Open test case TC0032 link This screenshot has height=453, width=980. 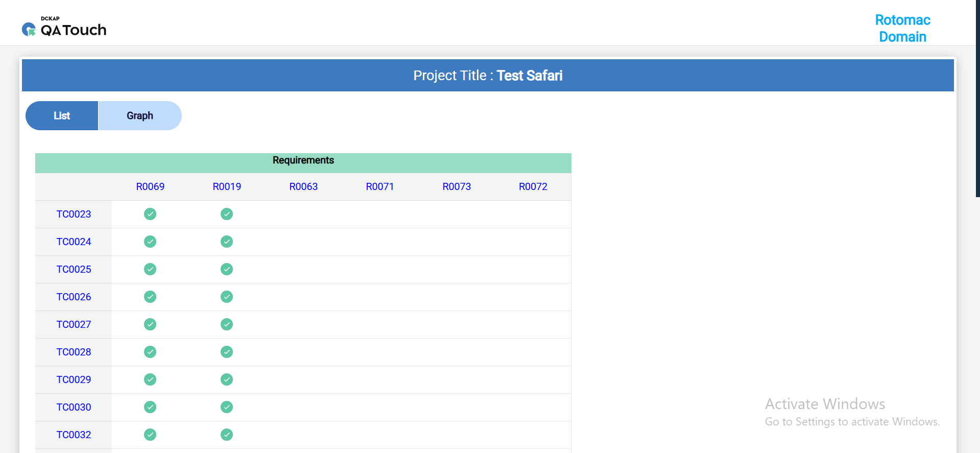click(74, 435)
